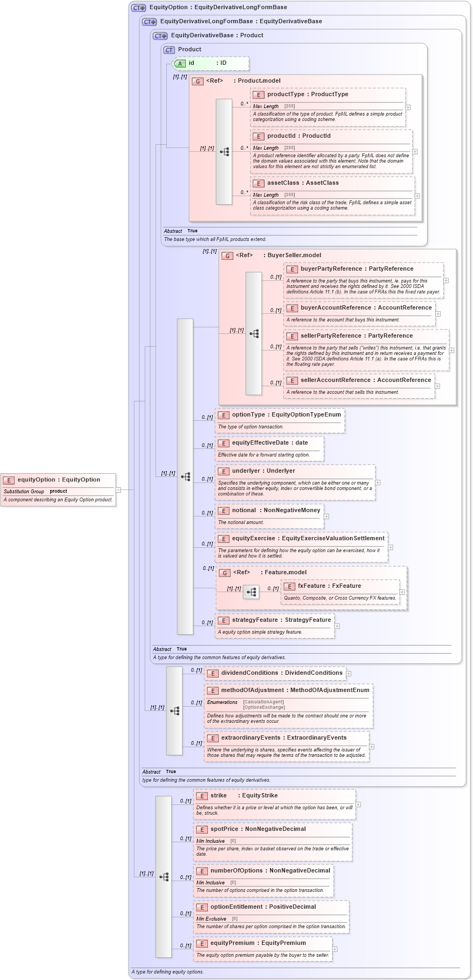Viewport: 473px width, 980px height.
Task: Click the E icon next to sellerPartyReference
Action: (x=292, y=337)
